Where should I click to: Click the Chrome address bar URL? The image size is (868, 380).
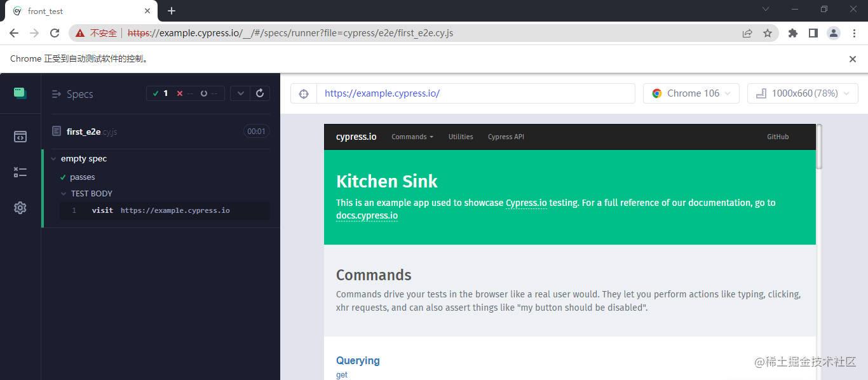tap(290, 33)
